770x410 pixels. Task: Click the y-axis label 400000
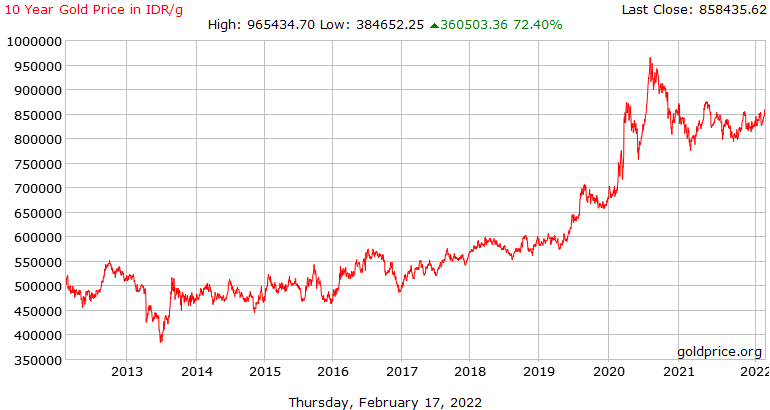click(x=38, y=335)
